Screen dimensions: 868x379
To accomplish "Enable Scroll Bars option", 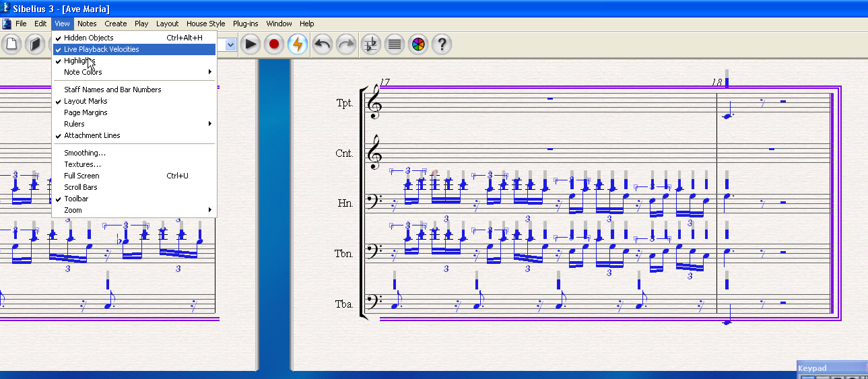I will point(134,187).
